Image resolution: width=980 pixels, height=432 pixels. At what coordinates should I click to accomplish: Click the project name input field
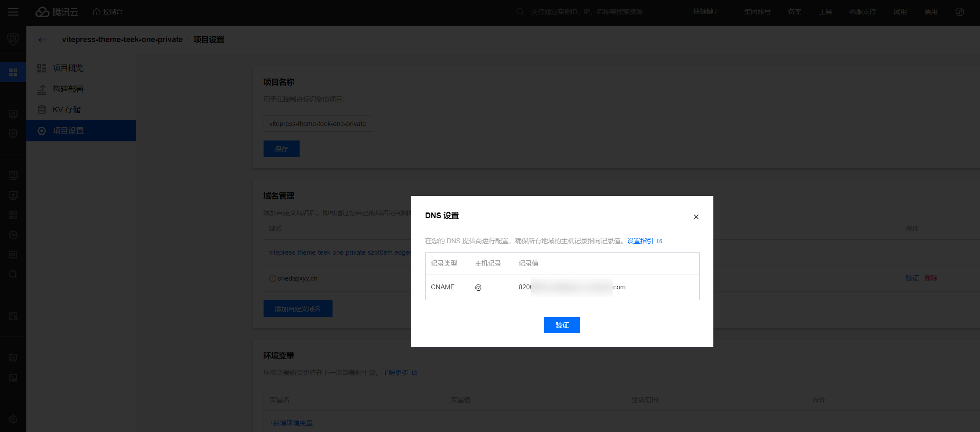(318, 124)
